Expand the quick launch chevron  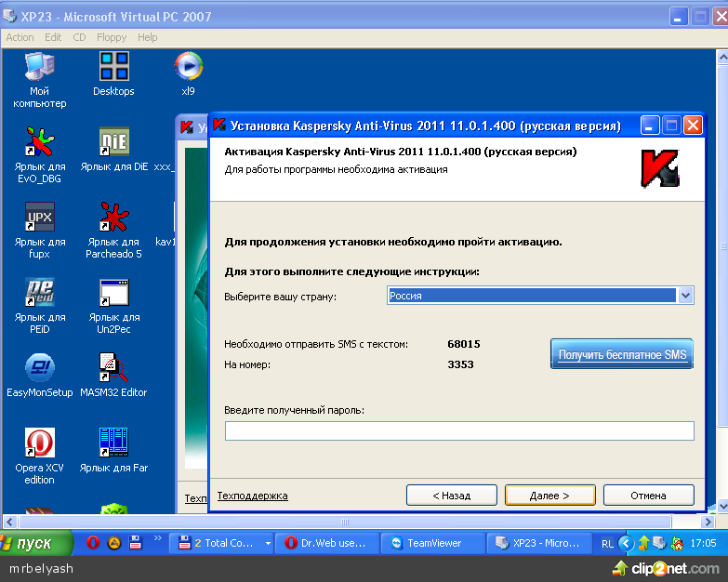pyautogui.click(x=158, y=538)
